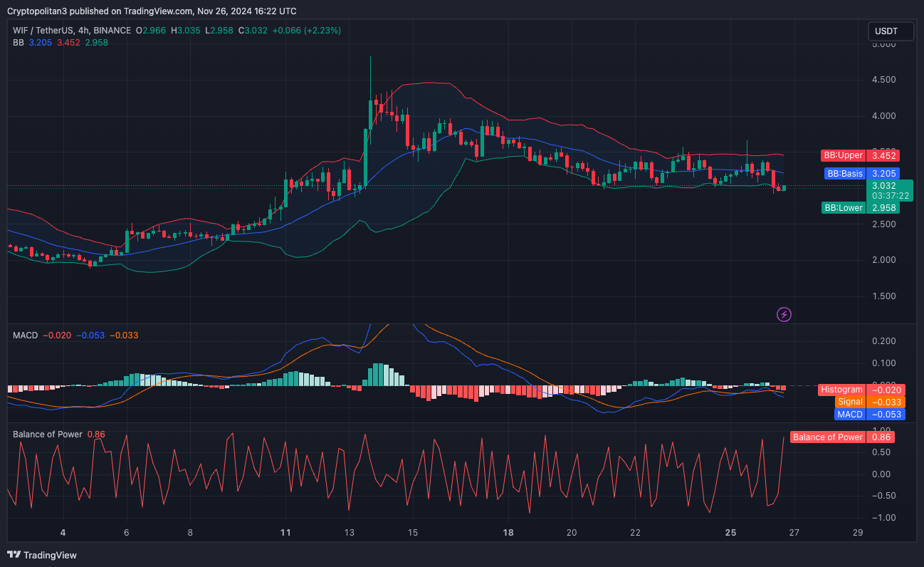Select the BB indicator legend label
The image size is (924, 567).
(19, 43)
